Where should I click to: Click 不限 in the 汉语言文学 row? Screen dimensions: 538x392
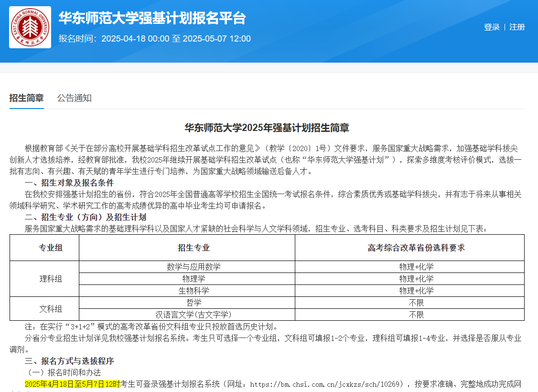409,315
